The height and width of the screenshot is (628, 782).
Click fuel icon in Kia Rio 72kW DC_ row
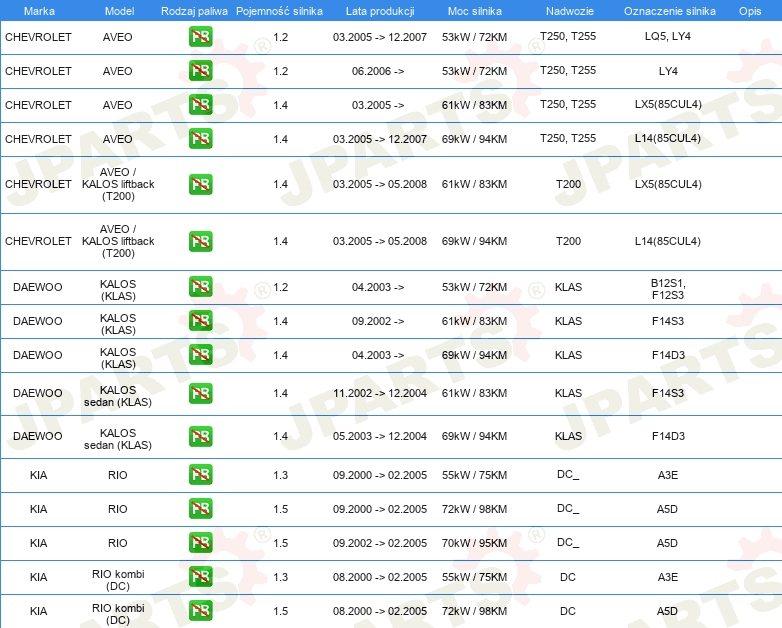(200, 509)
